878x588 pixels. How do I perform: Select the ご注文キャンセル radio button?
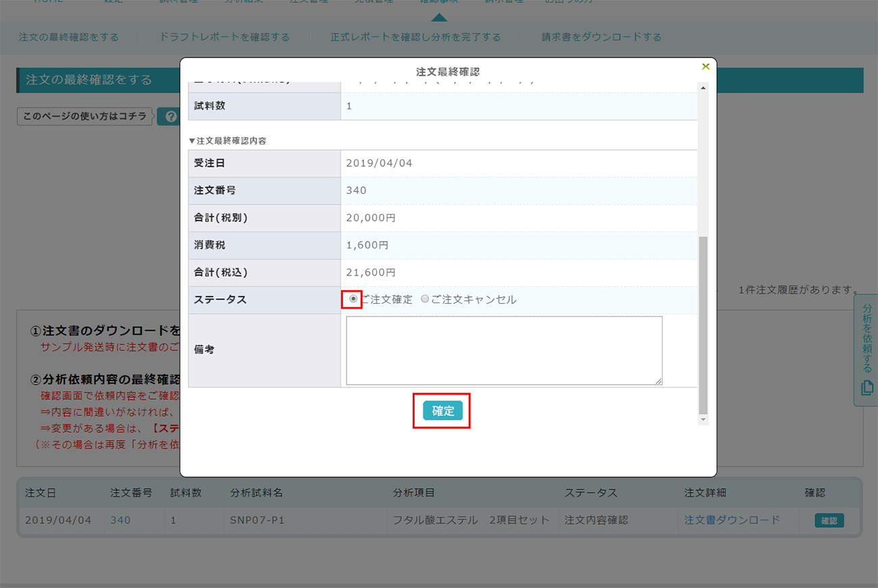click(x=425, y=299)
